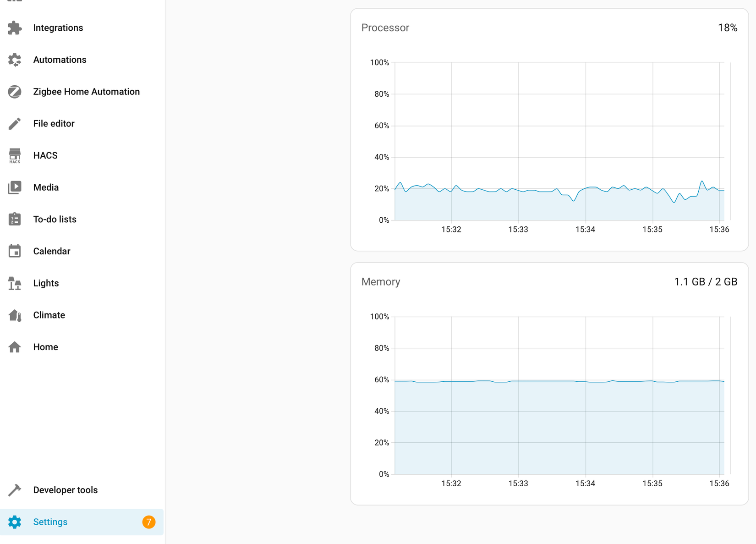
Task: Click the Lights lamp icon
Action: point(15,283)
